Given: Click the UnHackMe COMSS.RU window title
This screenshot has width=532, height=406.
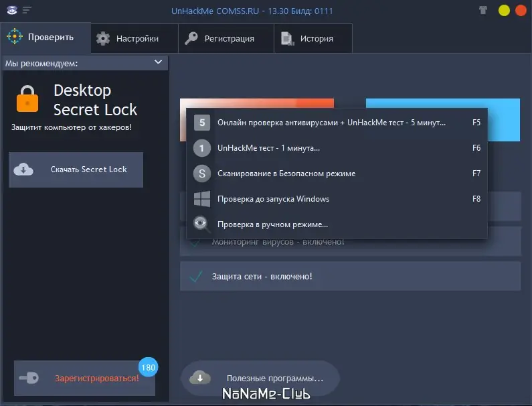Looking at the screenshot, I should click(252, 11).
